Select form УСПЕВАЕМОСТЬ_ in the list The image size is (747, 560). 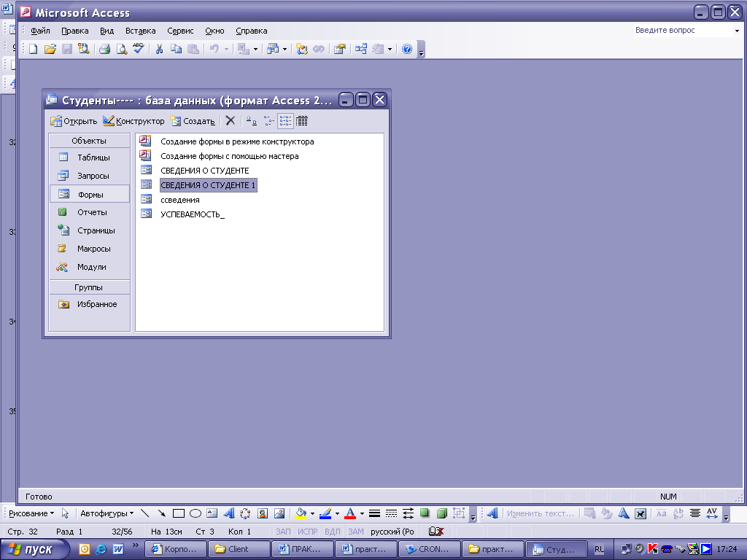tap(193, 214)
